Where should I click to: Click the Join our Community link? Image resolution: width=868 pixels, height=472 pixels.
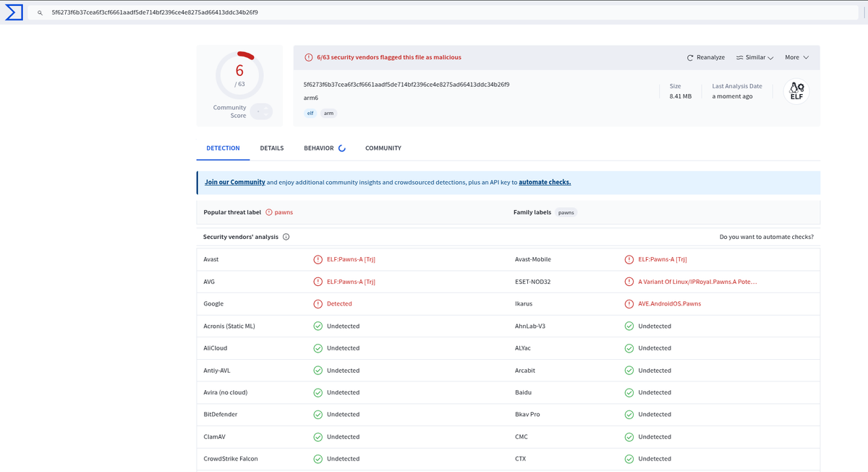pyautogui.click(x=235, y=182)
